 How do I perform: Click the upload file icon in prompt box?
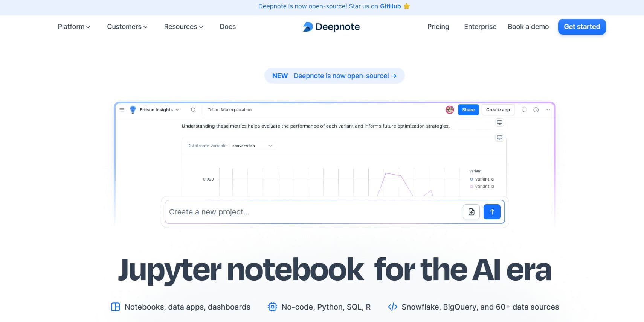click(x=471, y=212)
